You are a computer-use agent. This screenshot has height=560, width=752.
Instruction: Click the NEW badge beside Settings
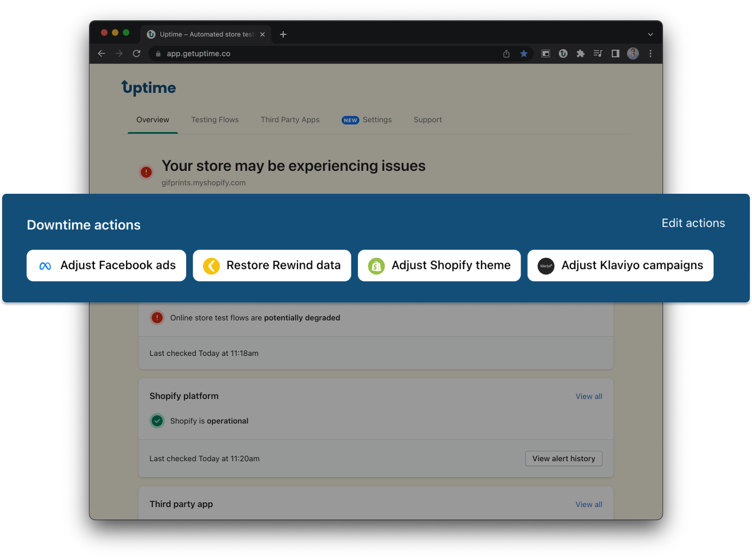[350, 120]
